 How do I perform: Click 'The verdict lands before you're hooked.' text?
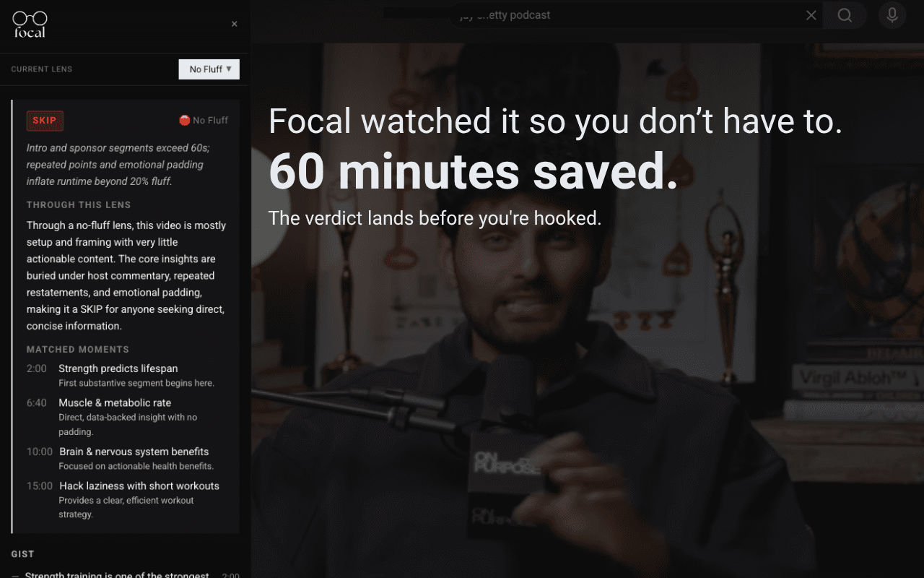pyautogui.click(x=435, y=217)
